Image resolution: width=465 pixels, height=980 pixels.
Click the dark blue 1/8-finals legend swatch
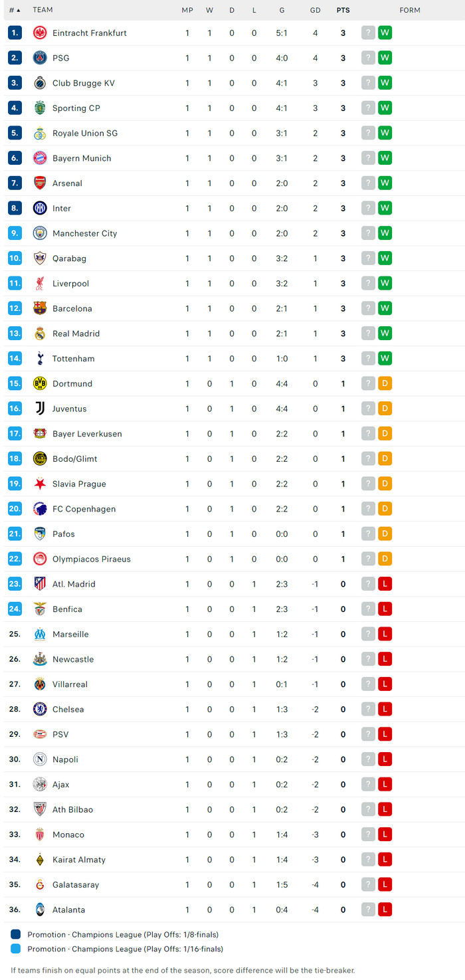[16, 934]
